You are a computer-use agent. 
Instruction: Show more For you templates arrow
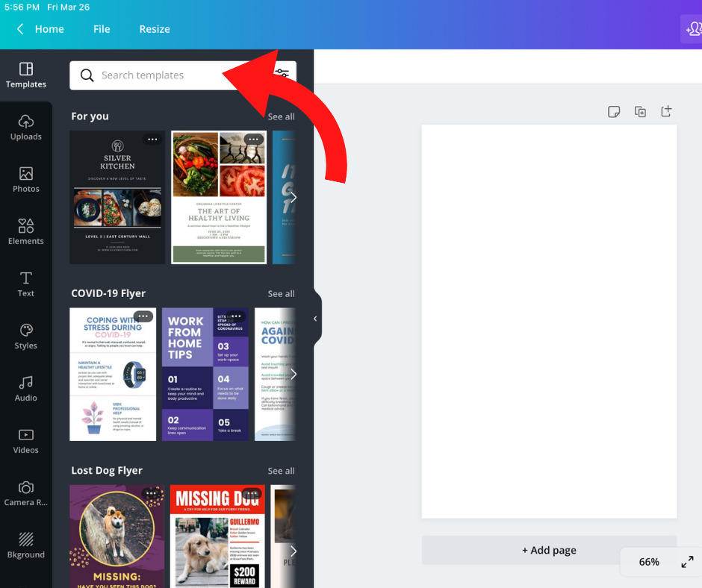[293, 197]
